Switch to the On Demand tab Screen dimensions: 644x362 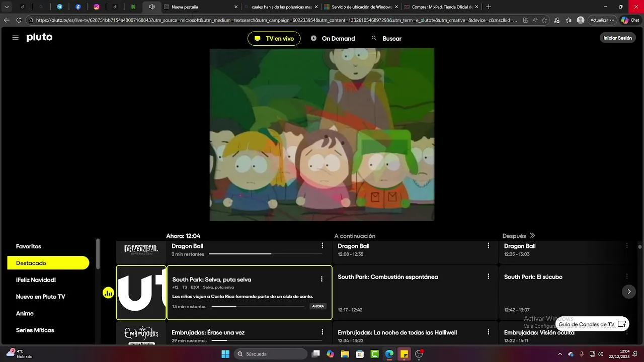(x=333, y=39)
